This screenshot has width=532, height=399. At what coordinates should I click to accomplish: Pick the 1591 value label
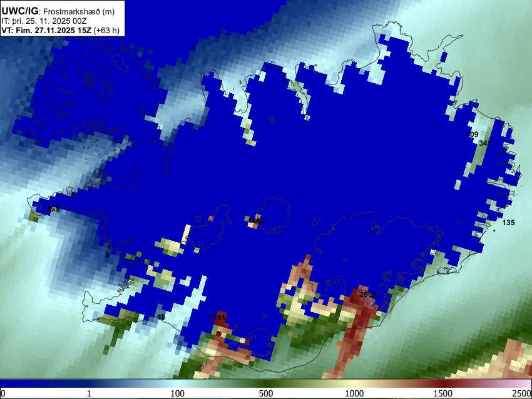[x=217, y=318]
